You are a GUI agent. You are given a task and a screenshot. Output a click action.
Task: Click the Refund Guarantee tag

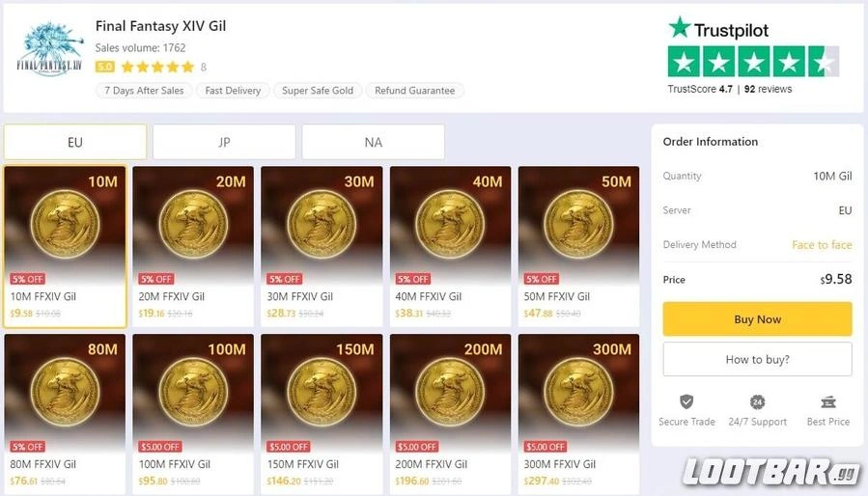point(414,91)
